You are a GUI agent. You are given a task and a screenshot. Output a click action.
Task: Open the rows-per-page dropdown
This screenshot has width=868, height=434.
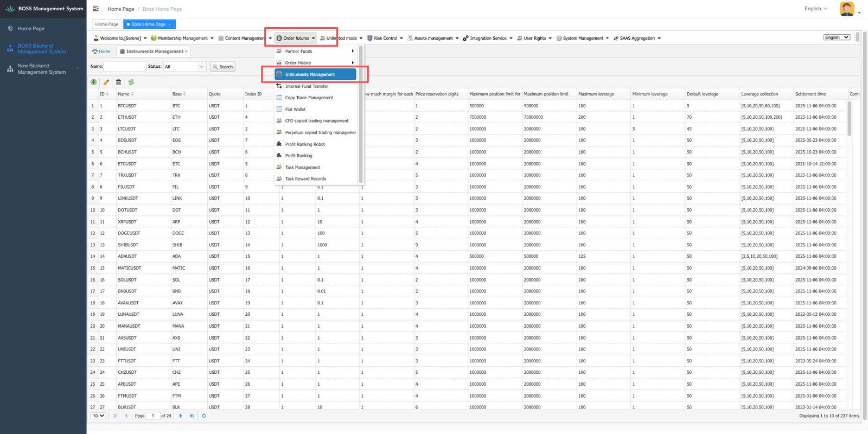pyautogui.click(x=98, y=416)
